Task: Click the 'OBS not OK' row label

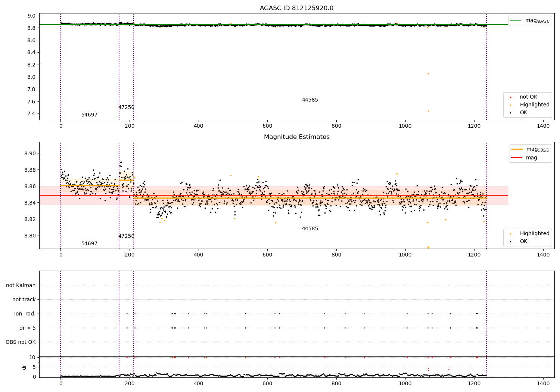Action: [x=21, y=342]
